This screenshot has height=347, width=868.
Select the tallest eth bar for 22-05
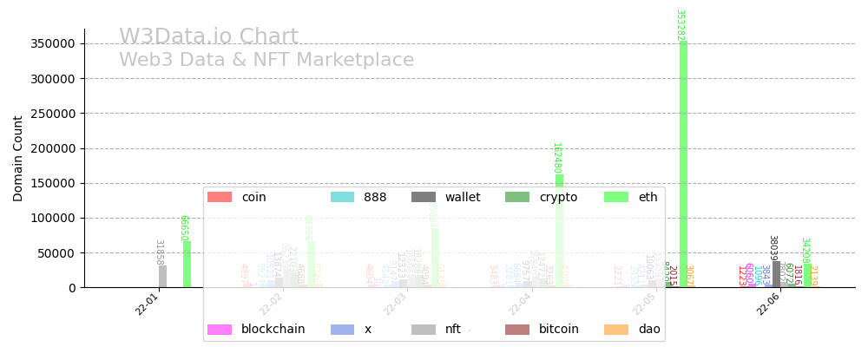[684, 165]
